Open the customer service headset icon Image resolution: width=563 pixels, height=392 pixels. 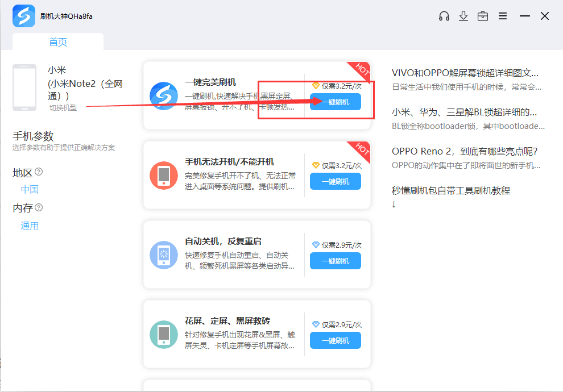click(x=444, y=16)
